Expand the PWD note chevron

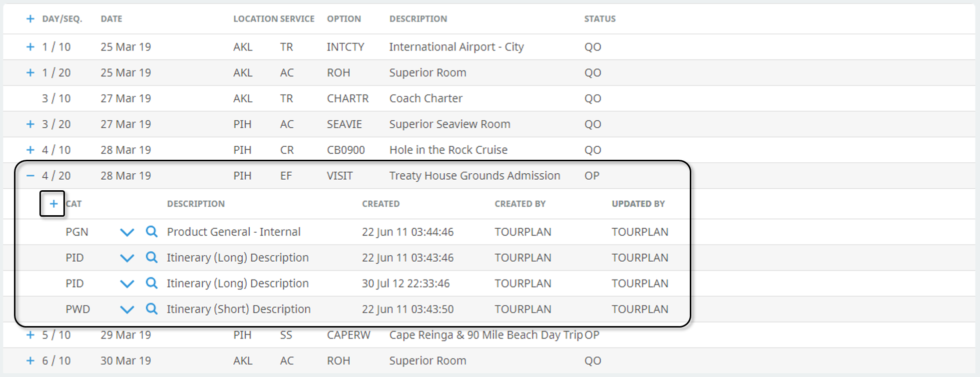pos(127,310)
